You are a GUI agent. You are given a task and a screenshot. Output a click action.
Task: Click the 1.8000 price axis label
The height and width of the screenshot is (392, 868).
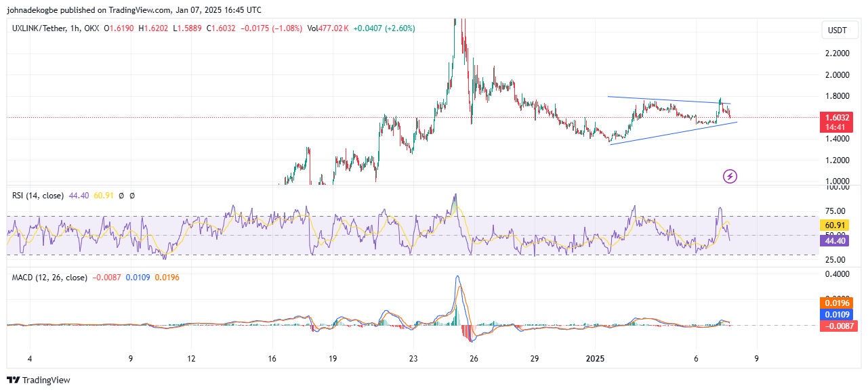pos(838,96)
